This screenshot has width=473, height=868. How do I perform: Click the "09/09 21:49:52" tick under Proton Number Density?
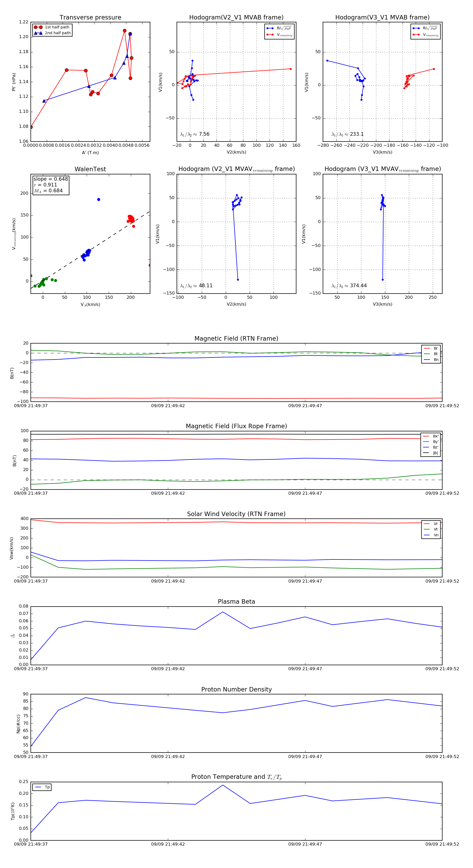click(442, 756)
